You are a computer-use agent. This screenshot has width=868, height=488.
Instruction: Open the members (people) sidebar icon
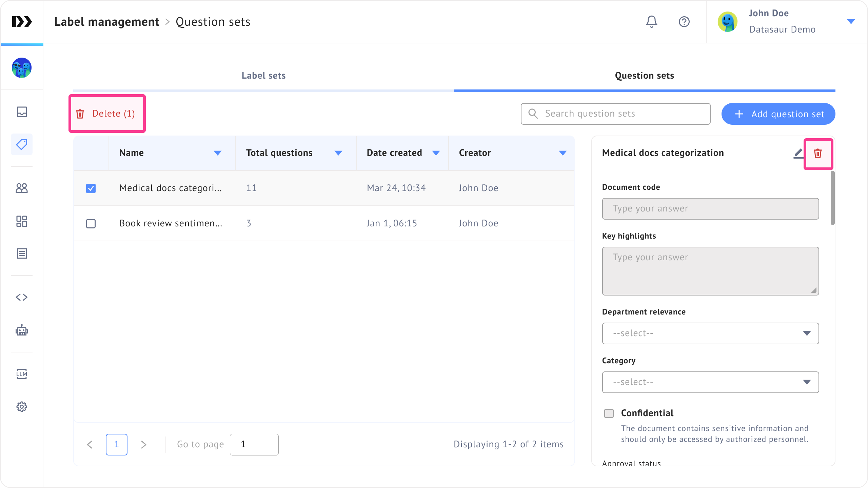coord(22,188)
